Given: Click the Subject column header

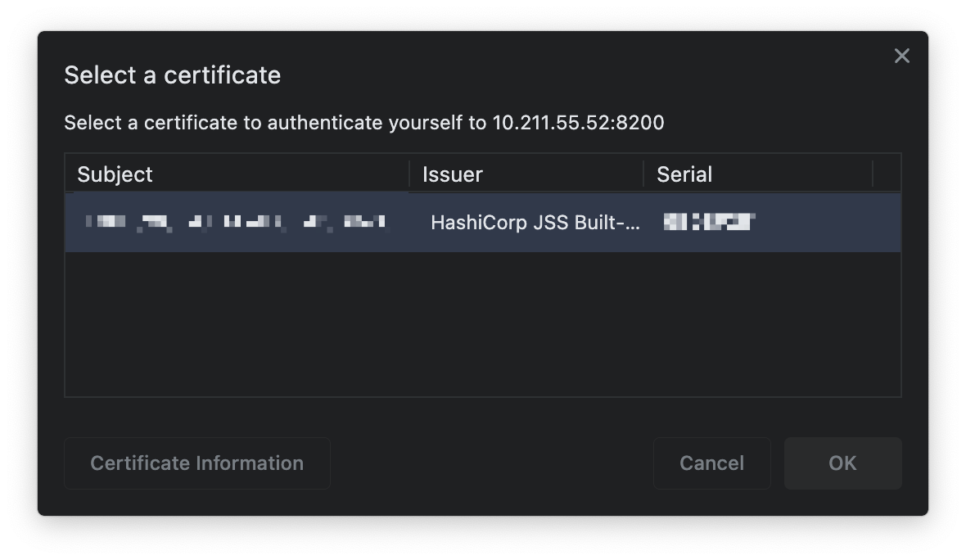Looking at the screenshot, I should click(115, 174).
